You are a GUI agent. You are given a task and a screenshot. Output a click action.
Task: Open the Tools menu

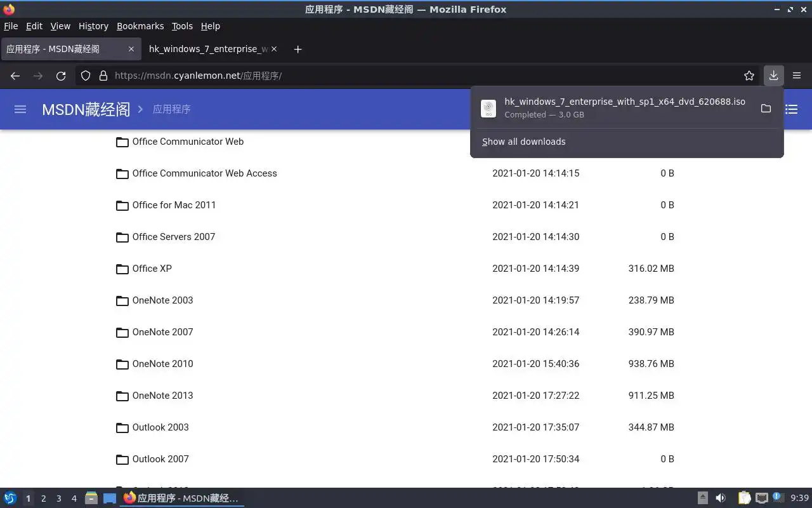coord(182,26)
